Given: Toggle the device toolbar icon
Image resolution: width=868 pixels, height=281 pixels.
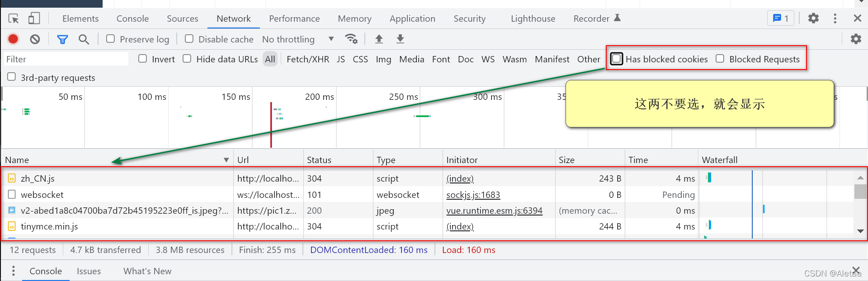Looking at the screenshot, I should pos(34,19).
